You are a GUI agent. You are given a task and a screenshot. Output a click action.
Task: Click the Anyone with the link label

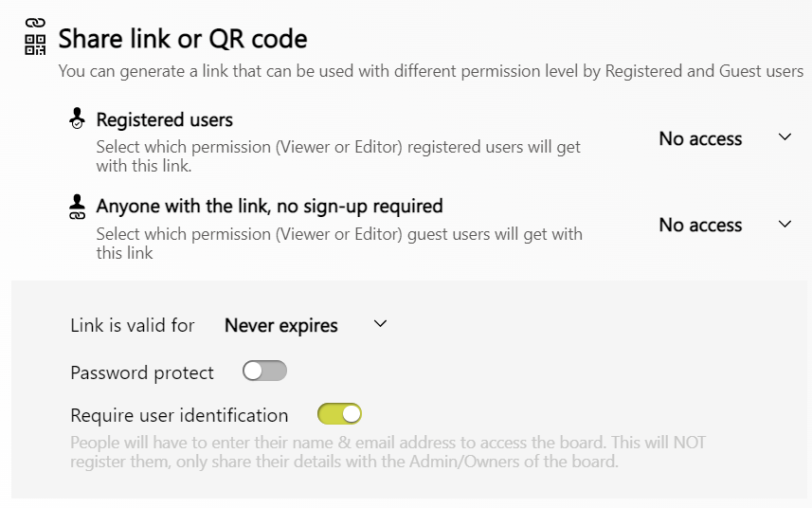[x=270, y=206]
